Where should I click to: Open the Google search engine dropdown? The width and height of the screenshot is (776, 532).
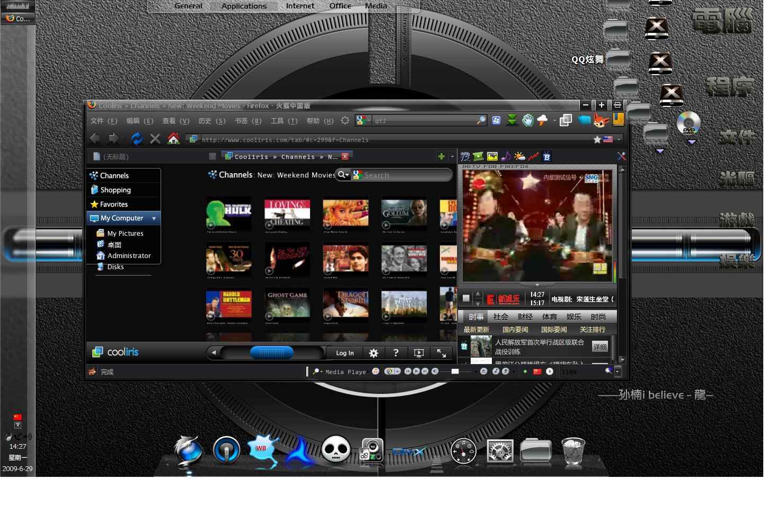(363, 120)
